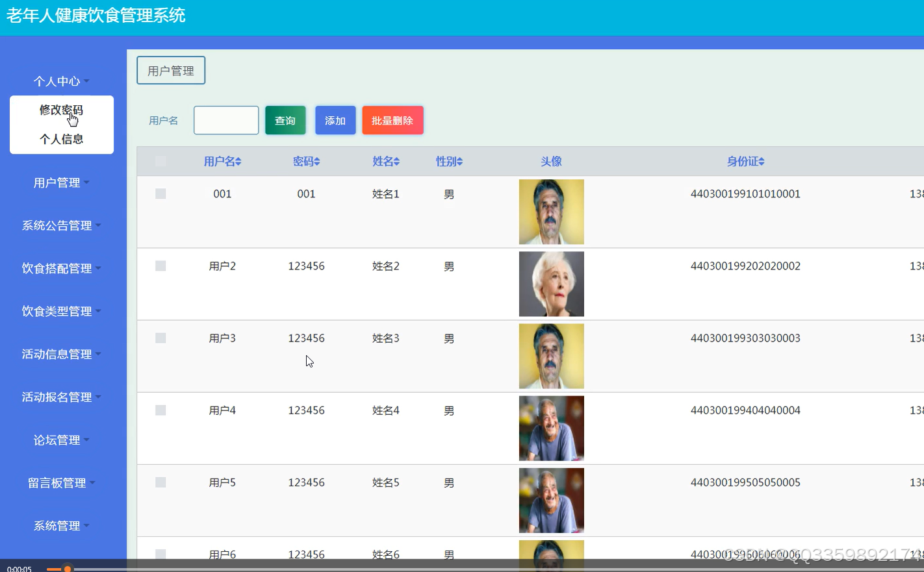Click the ID number 440300199303030003
The width and height of the screenshot is (924, 572).
coord(745,338)
